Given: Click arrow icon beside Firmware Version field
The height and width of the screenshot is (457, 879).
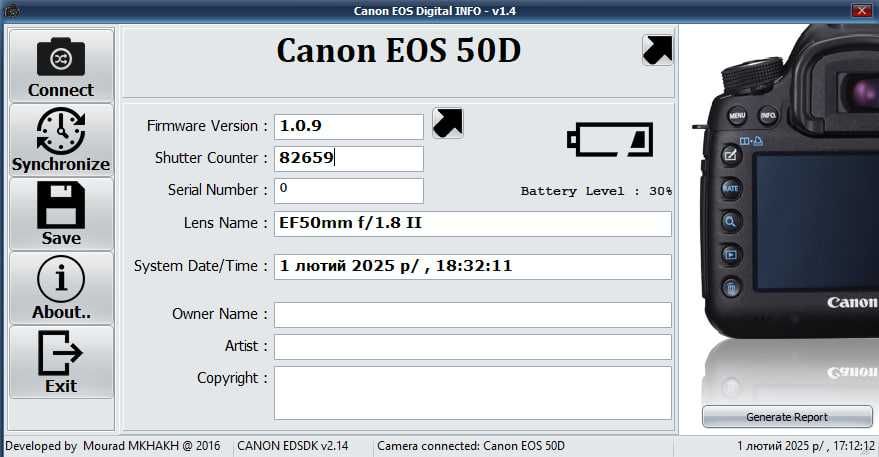Looking at the screenshot, I should [447, 123].
